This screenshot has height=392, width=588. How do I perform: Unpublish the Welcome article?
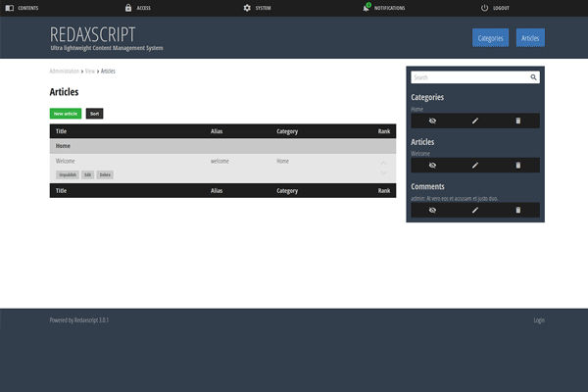click(68, 174)
